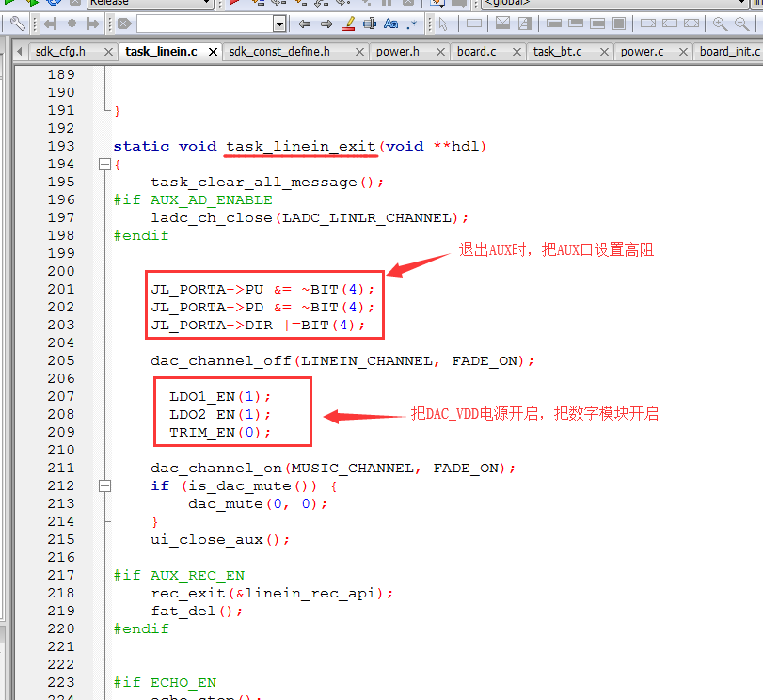Click line number 205 in the gutter
Screen dimensions: 763x700
[61, 360]
